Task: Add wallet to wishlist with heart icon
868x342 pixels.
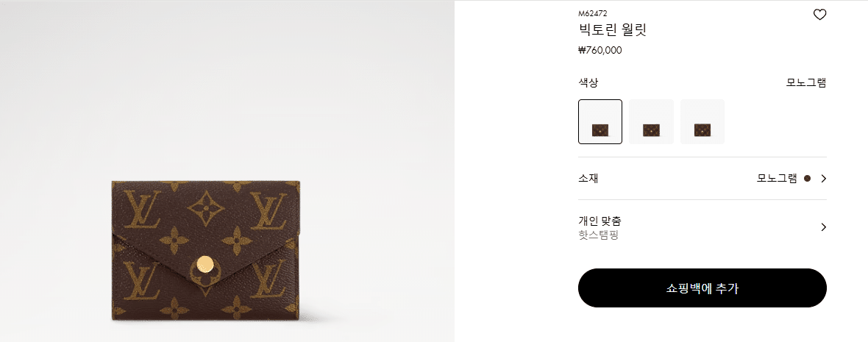Action: pos(820,15)
